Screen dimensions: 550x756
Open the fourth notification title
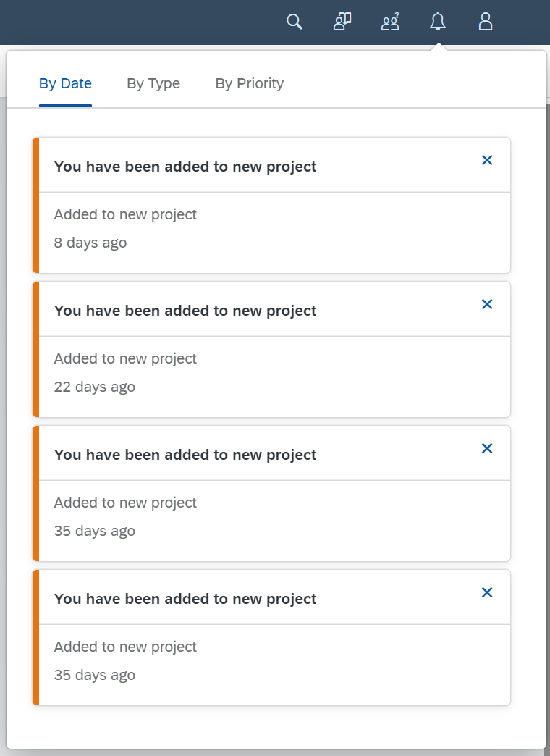[185, 599]
